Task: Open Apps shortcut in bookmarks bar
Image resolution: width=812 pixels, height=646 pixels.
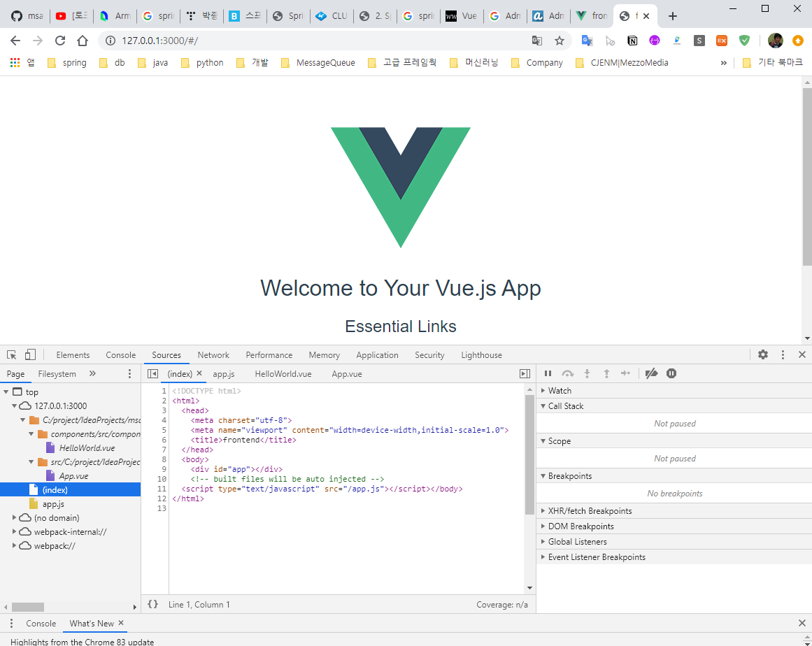Action: tap(22, 63)
